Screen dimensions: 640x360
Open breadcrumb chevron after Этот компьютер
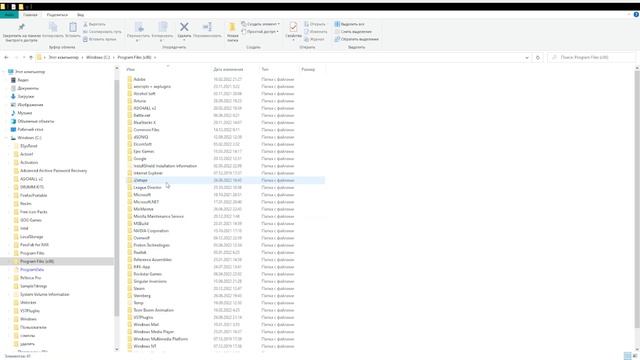point(82,58)
